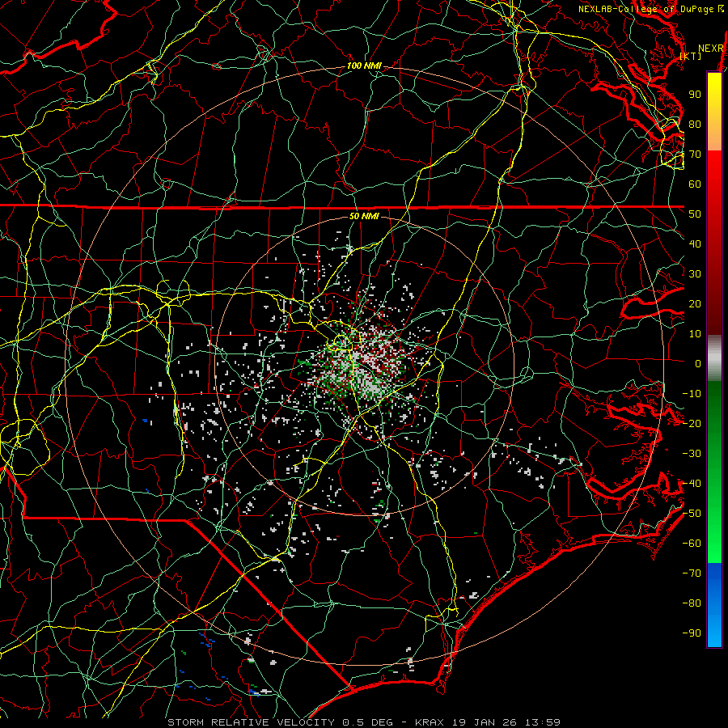728x728 pixels.
Task: Click the -10 value on velocity legend
Action: click(x=692, y=394)
